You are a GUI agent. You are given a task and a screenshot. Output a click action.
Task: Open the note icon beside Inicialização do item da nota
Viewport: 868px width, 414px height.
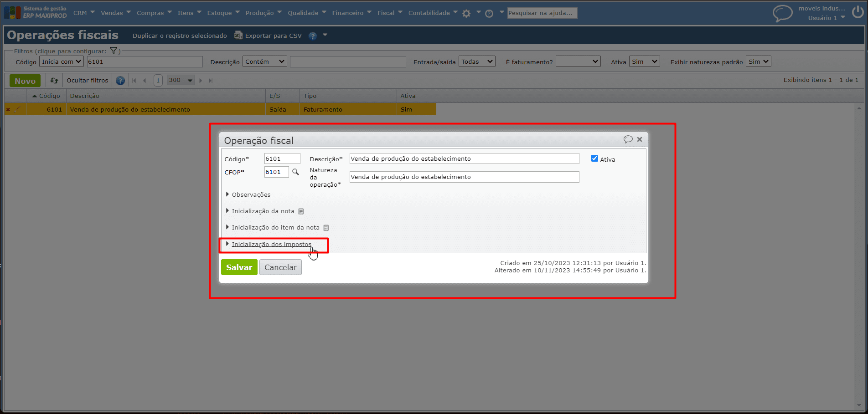326,228
